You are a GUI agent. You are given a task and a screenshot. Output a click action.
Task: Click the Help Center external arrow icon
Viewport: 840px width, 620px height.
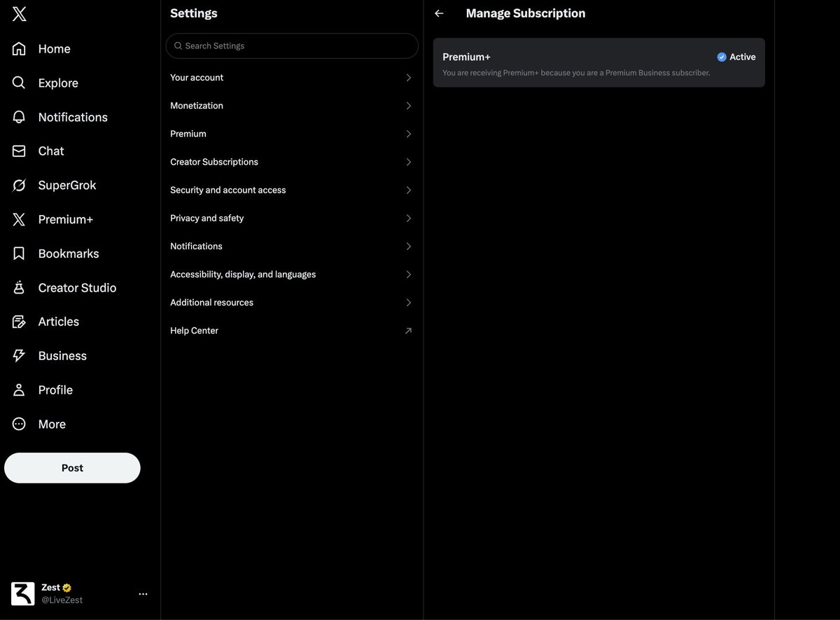click(x=408, y=331)
